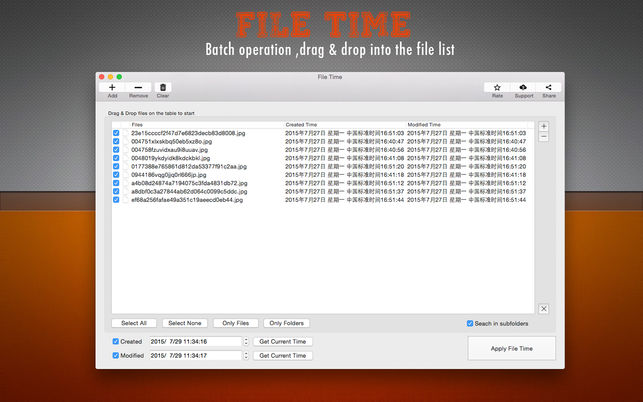The image size is (643, 402).
Task: Click the Only Files button
Action: pyautogui.click(x=236, y=323)
